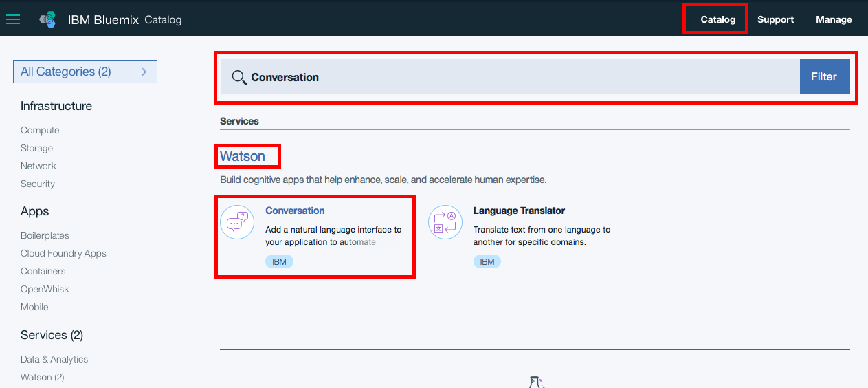
Task: Click the Services (2) section heading
Action: pyautogui.click(x=52, y=335)
